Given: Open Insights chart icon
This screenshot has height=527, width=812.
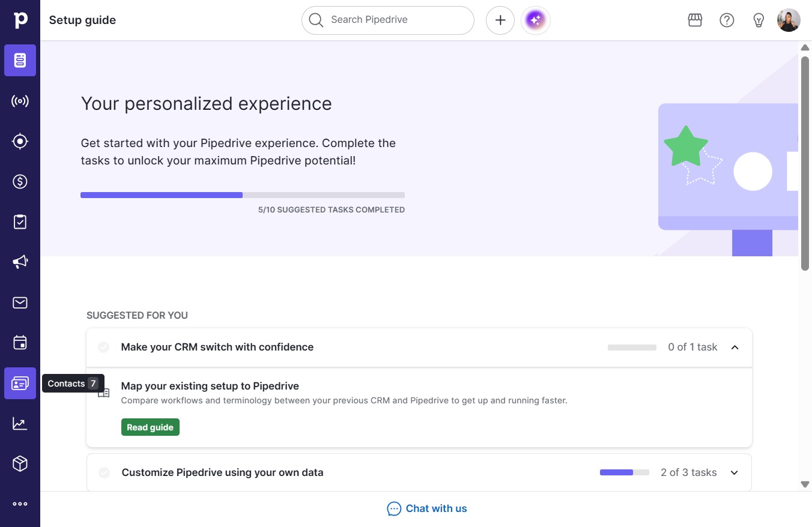Looking at the screenshot, I should click(x=20, y=423).
